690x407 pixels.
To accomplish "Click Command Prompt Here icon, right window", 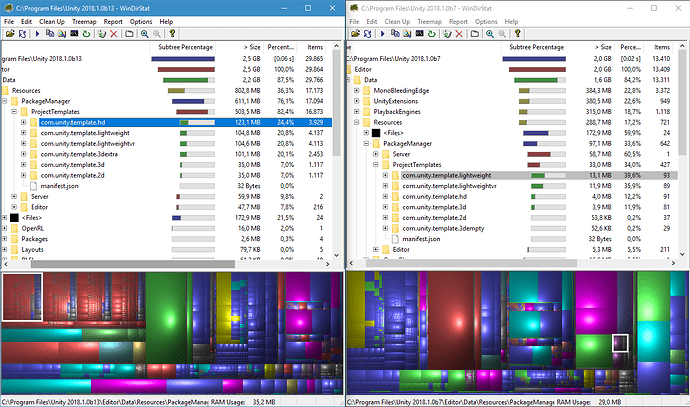I will [x=420, y=33].
